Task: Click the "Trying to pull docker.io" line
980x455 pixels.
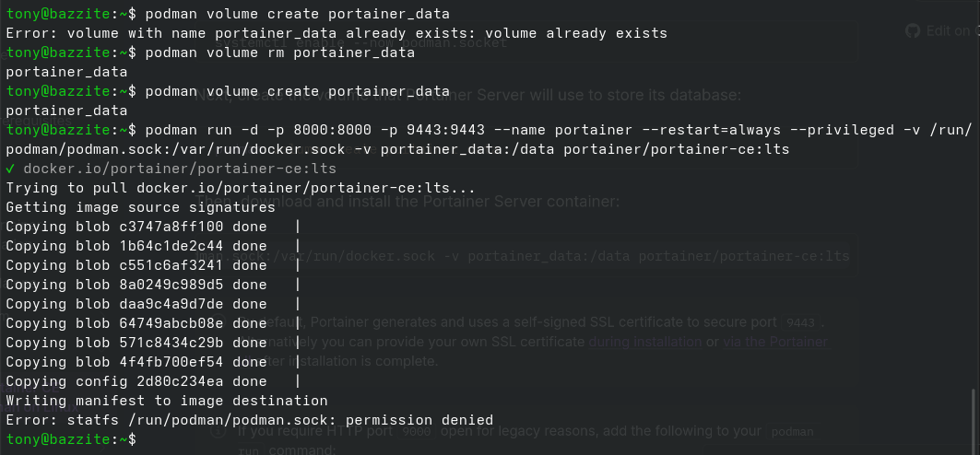Action: point(240,188)
